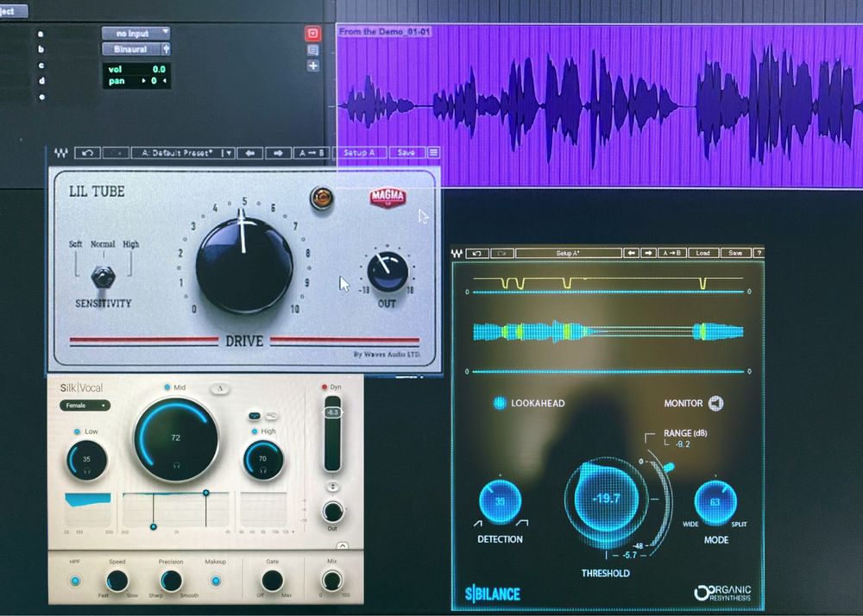Click the Waves logo in the Sibilance toolbar
The width and height of the screenshot is (863, 616).
point(457,253)
